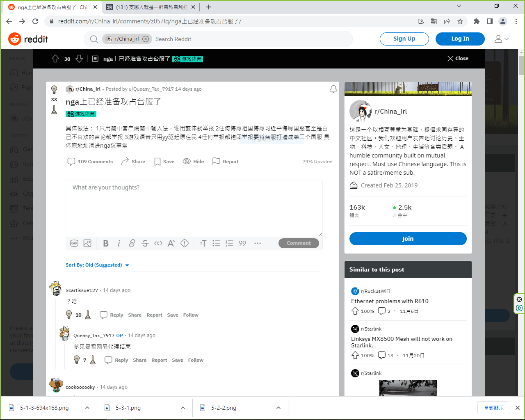Open Ethernet problems with R610 post
This screenshot has width=525, height=420.
[x=390, y=301]
